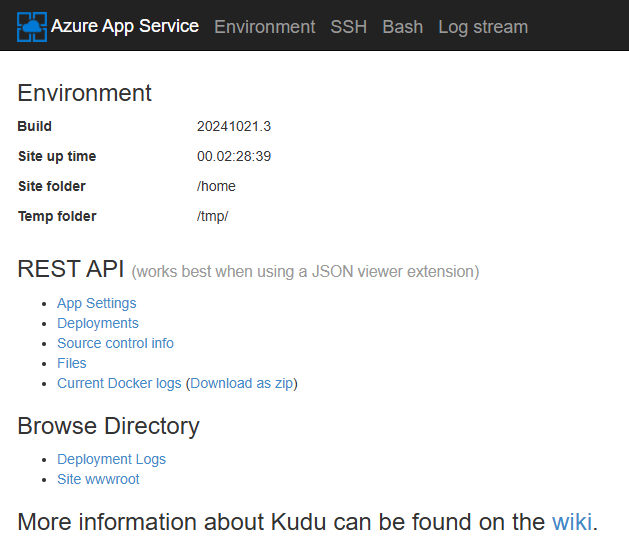Click the site up time value

(x=234, y=156)
